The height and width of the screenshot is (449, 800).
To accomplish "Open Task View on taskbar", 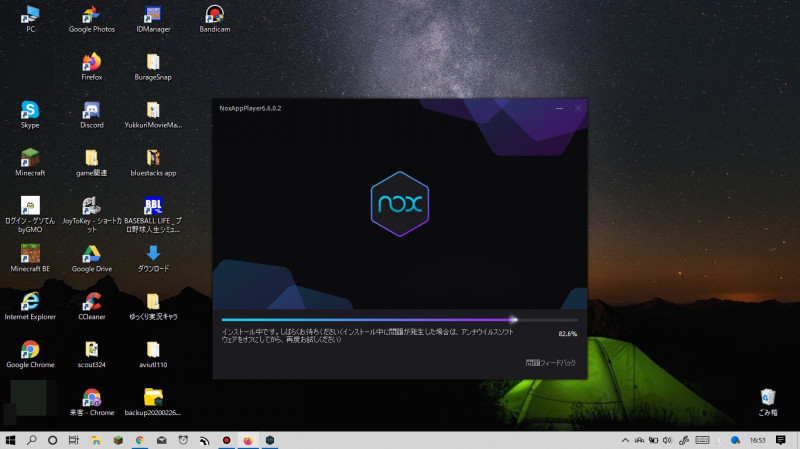I will 74,440.
